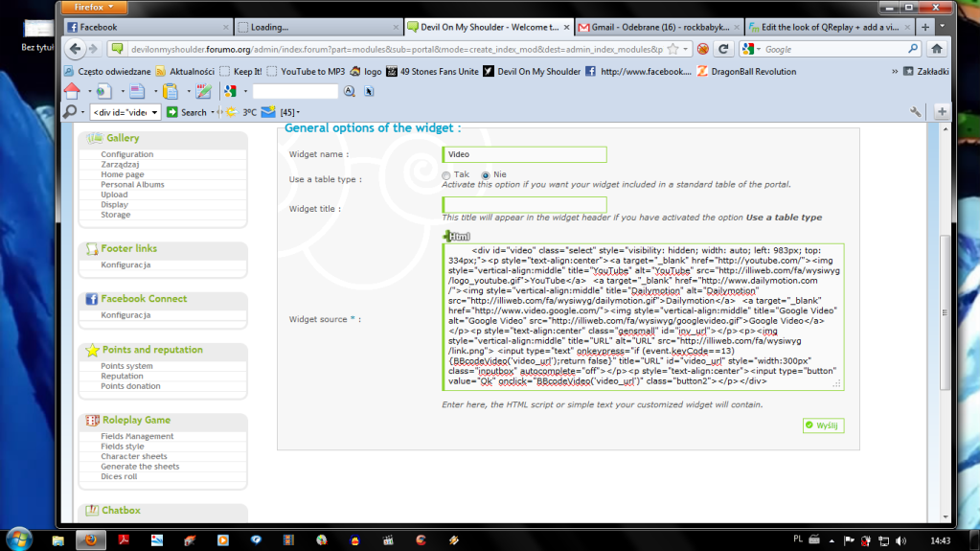Click inside the Widget source textarea
The image size is (980, 551).
coord(643,317)
